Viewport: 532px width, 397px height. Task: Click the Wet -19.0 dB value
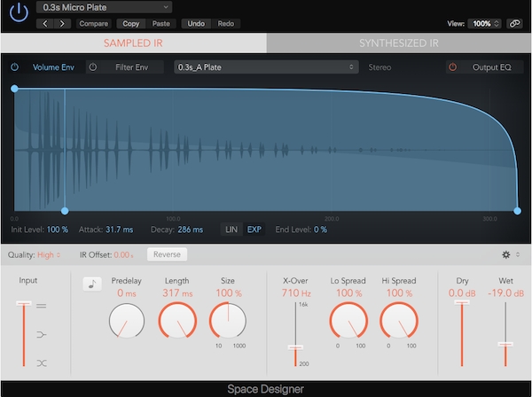505,293
